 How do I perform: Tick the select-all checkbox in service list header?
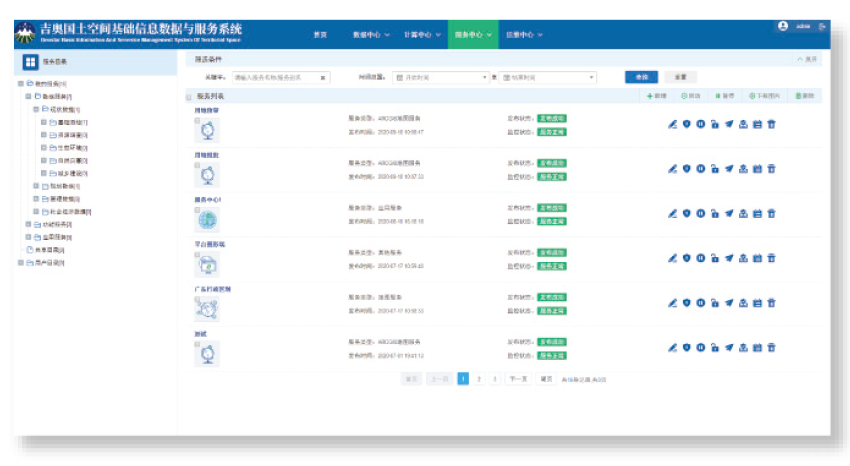point(188,96)
